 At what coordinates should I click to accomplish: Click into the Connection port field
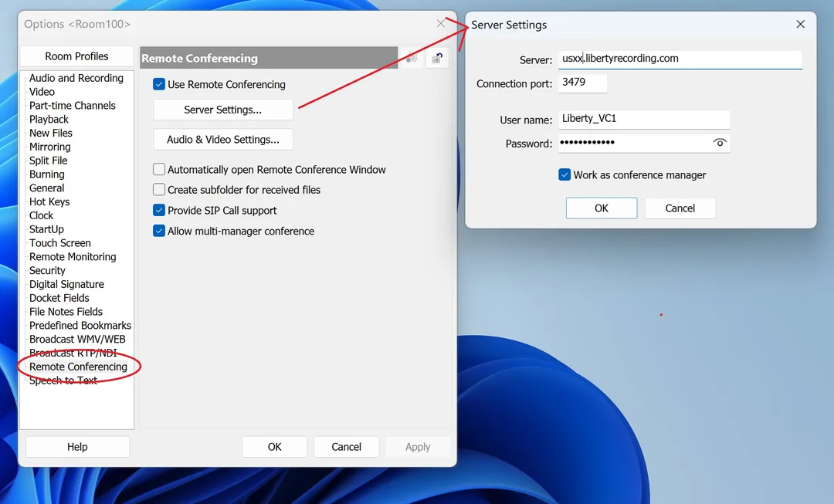(582, 83)
